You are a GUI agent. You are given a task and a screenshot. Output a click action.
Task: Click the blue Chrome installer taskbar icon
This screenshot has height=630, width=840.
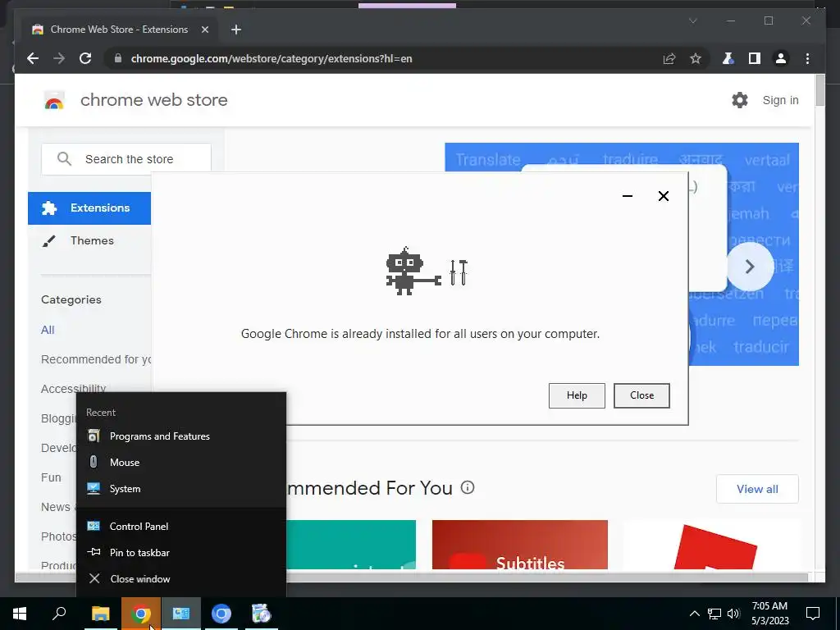pyautogui.click(x=221, y=614)
